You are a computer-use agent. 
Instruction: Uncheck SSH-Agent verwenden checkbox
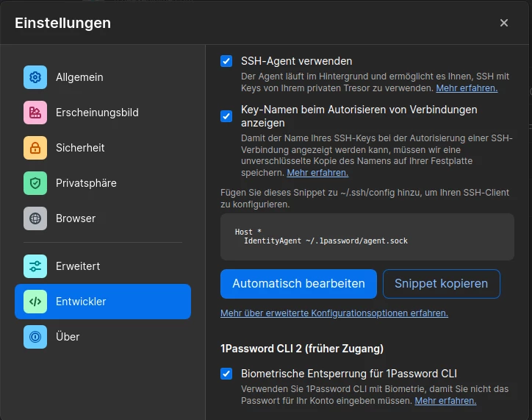226,61
